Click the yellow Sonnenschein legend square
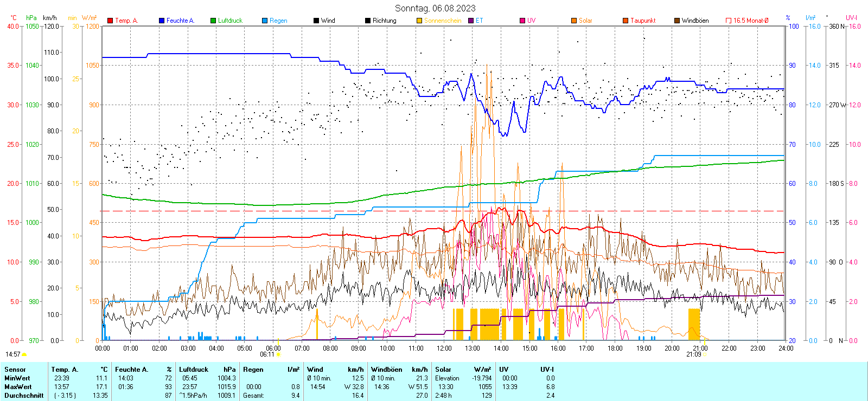The width and height of the screenshot is (868, 401). coord(419,21)
